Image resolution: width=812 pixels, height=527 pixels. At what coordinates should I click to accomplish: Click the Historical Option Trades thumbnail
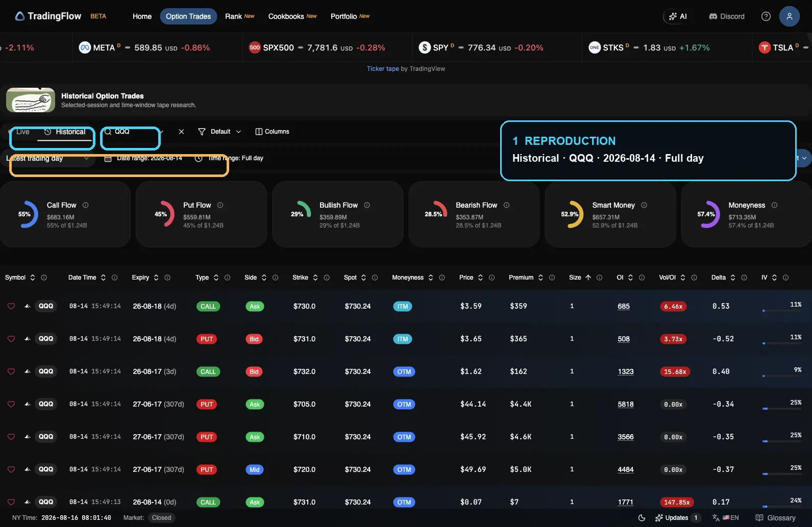(31, 100)
